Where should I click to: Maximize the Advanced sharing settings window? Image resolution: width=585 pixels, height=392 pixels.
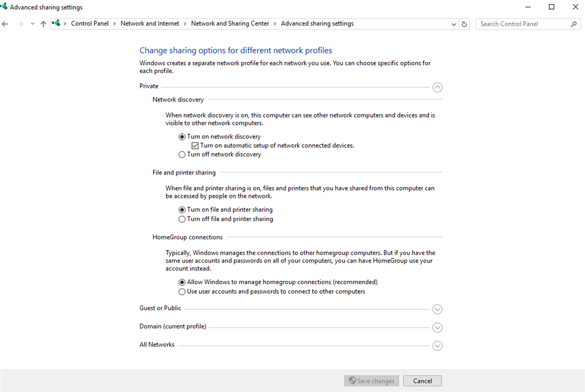coord(551,7)
